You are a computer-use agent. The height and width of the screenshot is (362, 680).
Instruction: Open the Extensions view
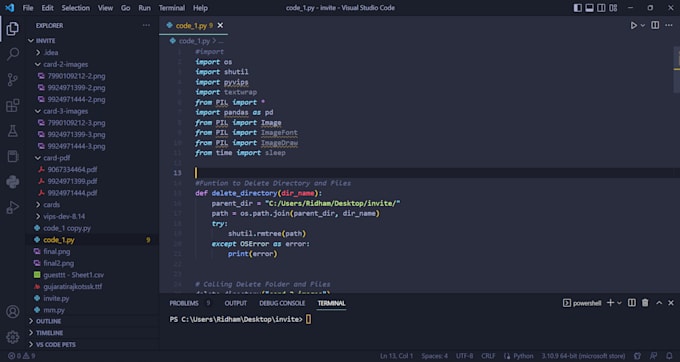13,105
